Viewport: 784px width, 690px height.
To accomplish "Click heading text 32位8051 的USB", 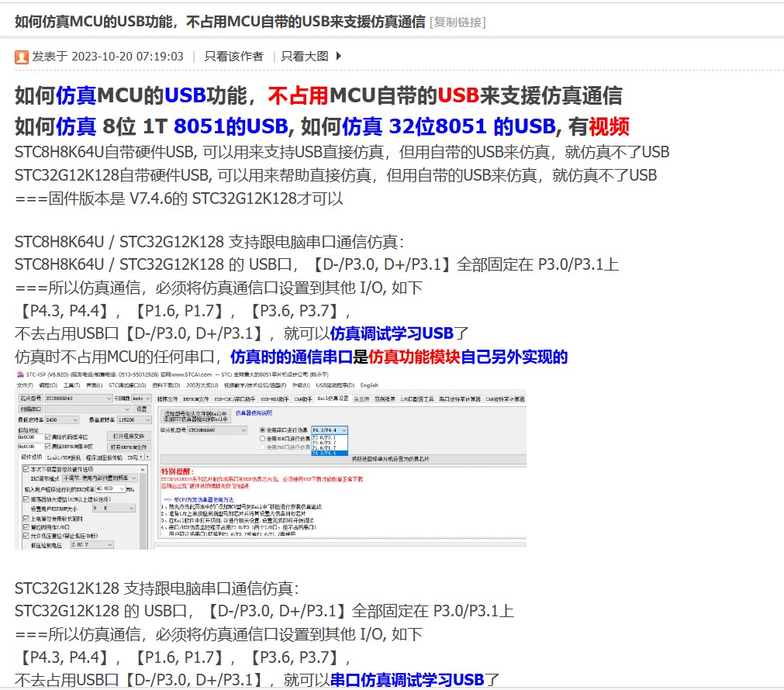I will (x=472, y=126).
